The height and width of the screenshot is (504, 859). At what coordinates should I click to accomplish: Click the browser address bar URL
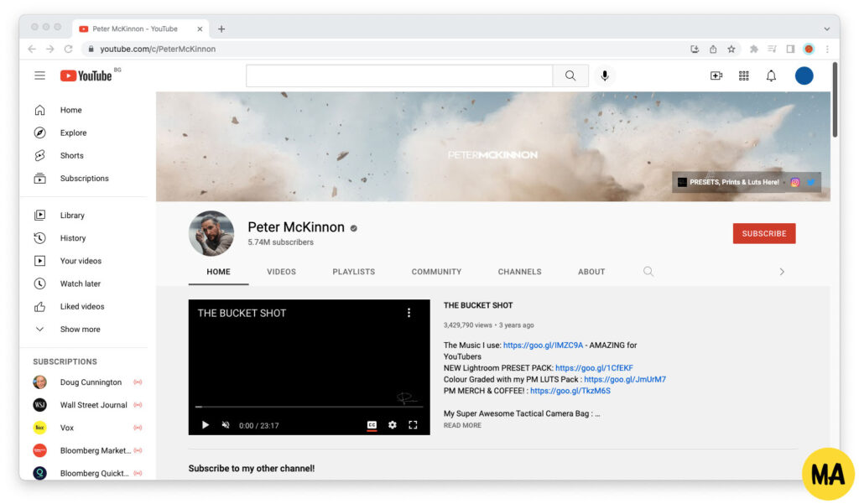click(158, 49)
